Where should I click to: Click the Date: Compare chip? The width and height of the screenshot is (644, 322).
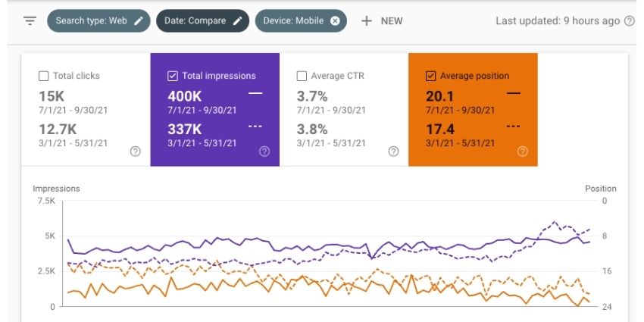point(202,21)
